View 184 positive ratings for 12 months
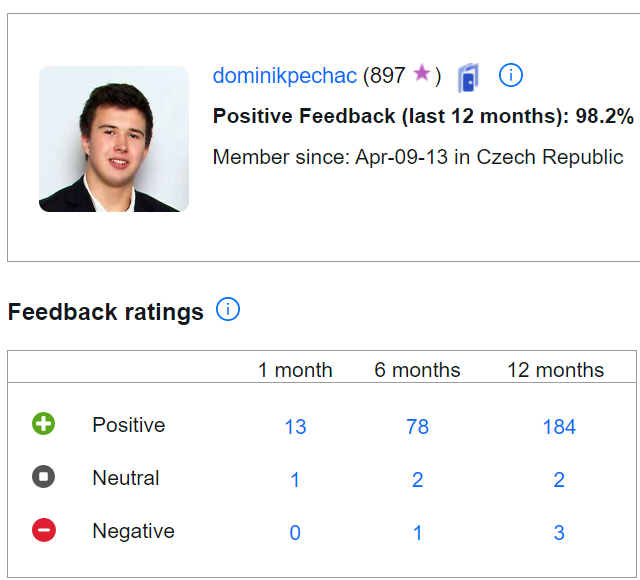The height and width of the screenshot is (580, 640). pos(558,427)
